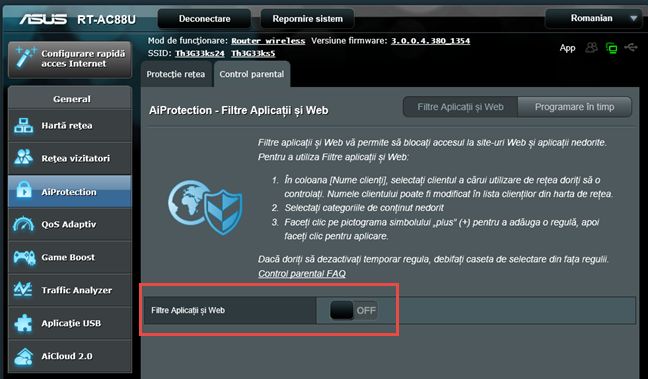Switch to Programare în timp view
648x379 pixels.
[574, 107]
